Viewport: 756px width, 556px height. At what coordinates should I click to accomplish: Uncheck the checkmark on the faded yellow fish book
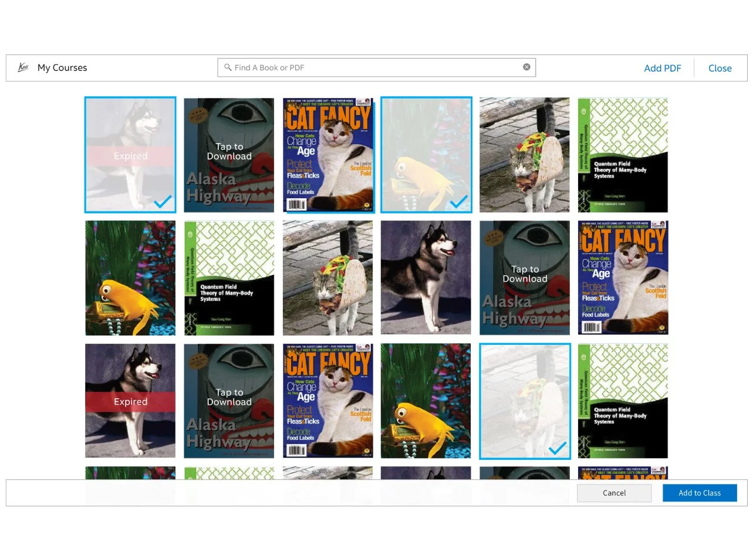pyautogui.click(x=459, y=202)
